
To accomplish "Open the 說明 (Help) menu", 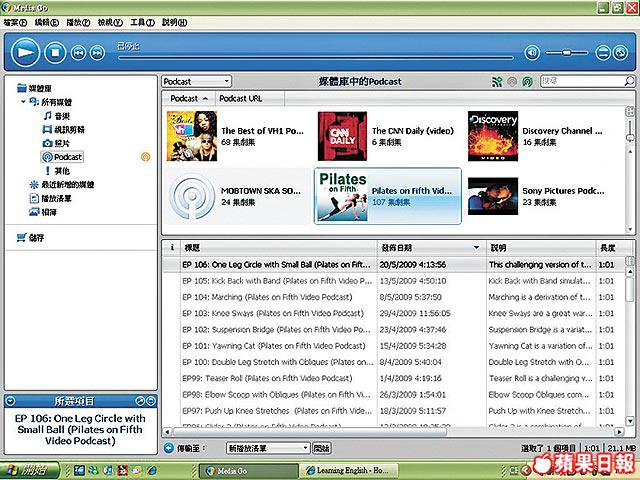I will tap(174, 22).
